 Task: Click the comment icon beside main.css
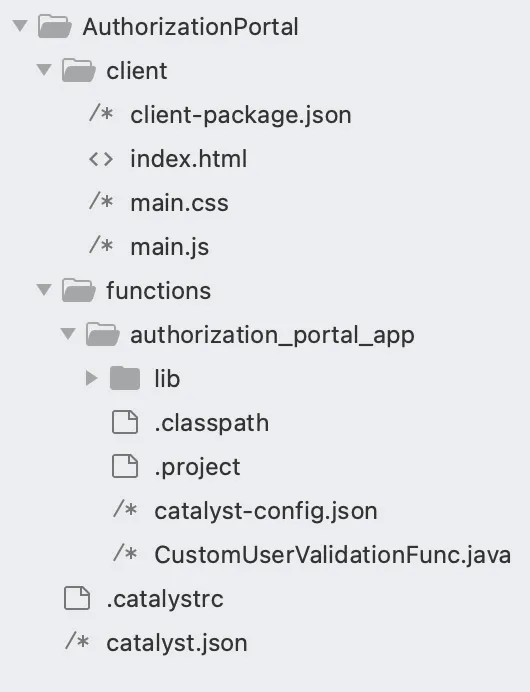(x=101, y=202)
